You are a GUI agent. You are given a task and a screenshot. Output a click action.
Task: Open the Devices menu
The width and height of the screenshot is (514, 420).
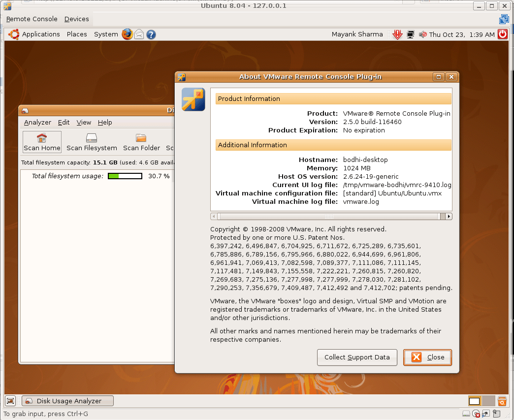click(77, 19)
